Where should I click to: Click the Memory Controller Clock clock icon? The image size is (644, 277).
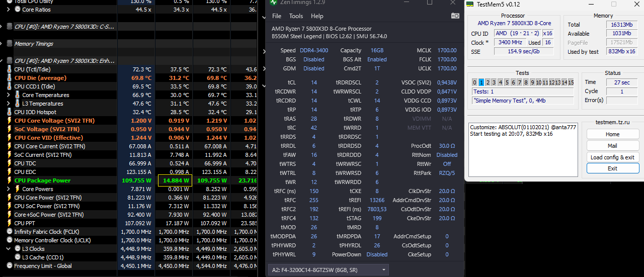[x=9, y=240]
